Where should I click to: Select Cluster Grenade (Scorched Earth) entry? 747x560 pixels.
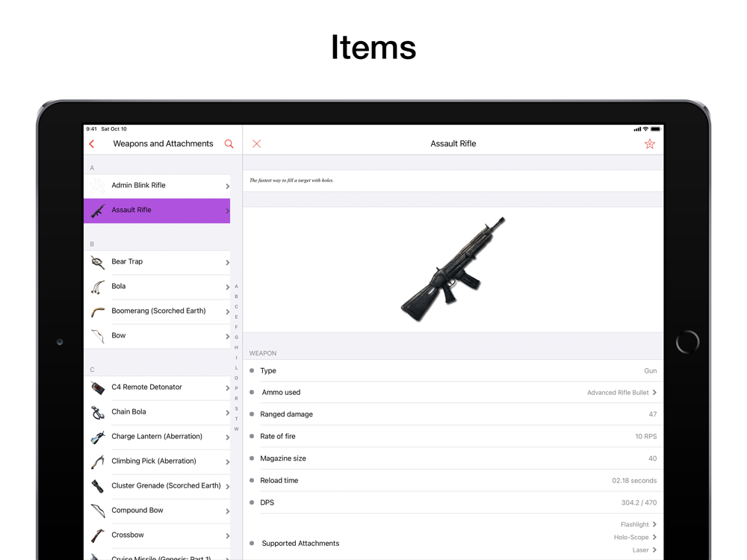point(157,486)
